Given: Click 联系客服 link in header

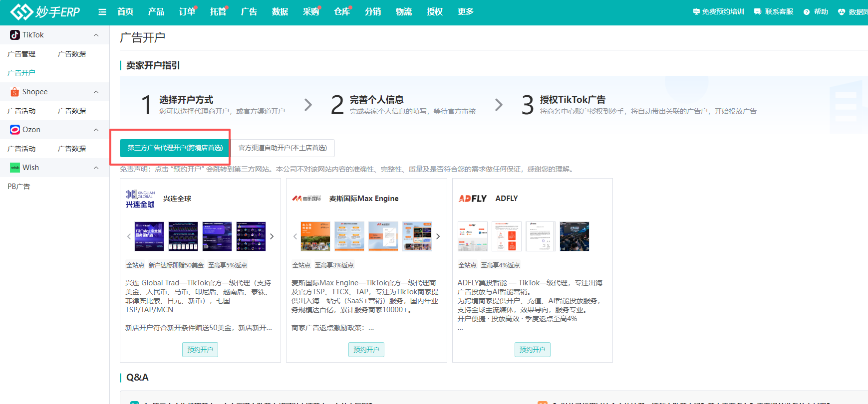Looking at the screenshot, I should (779, 11).
